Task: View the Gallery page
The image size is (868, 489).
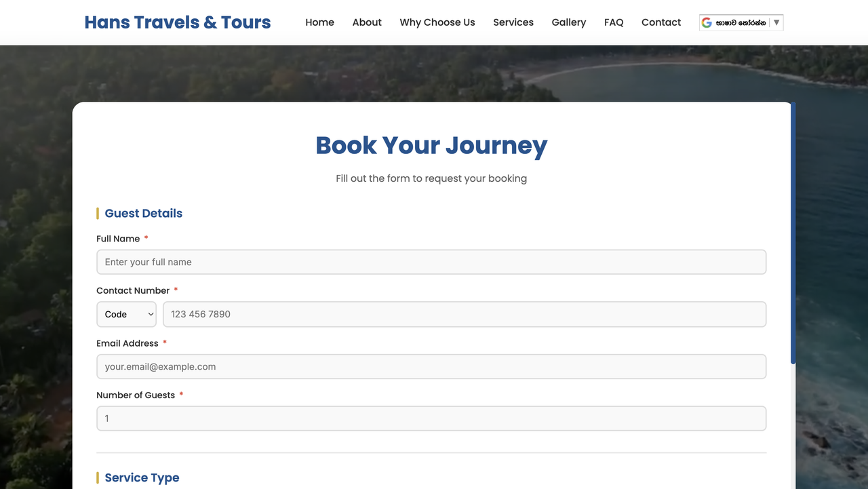Action: pos(568,22)
